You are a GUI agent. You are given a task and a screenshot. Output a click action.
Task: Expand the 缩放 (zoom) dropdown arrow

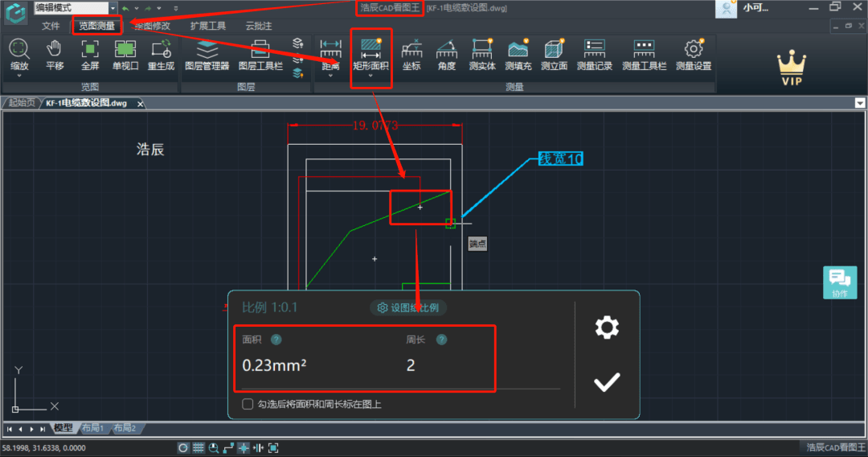tap(19, 76)
